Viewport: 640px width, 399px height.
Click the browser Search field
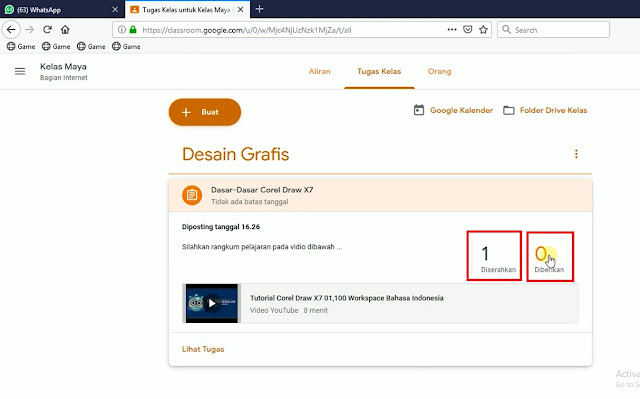point(553,30)
